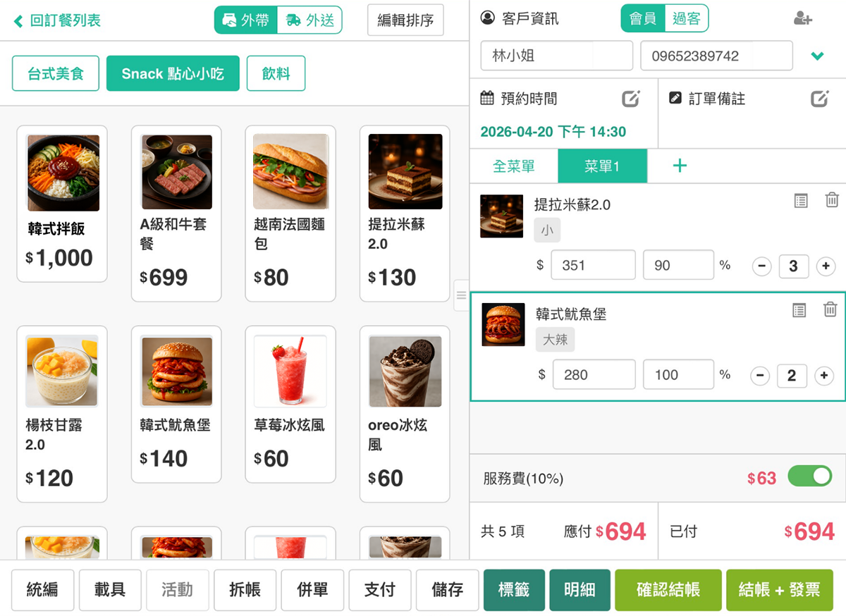Open details list icon for 韓式魷魚堡
846x616 pixels.
tap(799, 310)
